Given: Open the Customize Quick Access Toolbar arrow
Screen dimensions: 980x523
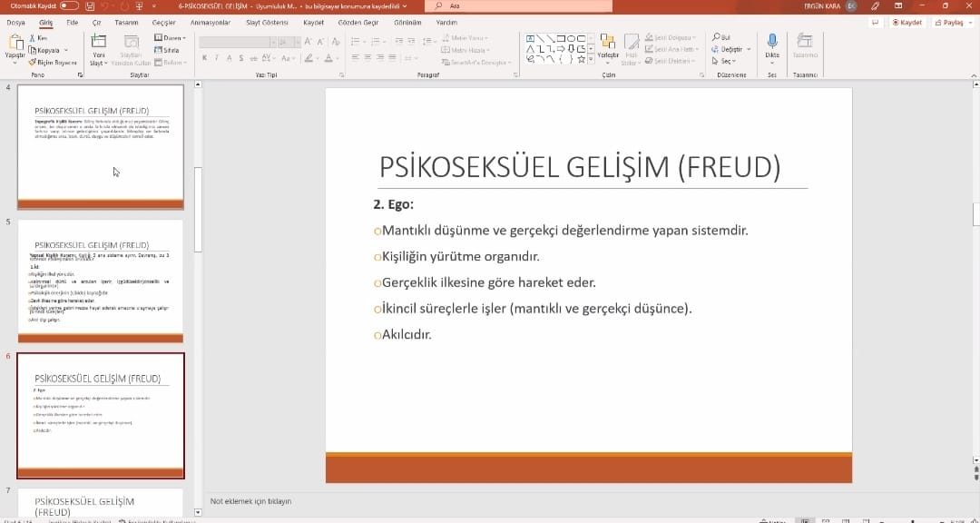Looking at the screenshot, I should 153,5.
